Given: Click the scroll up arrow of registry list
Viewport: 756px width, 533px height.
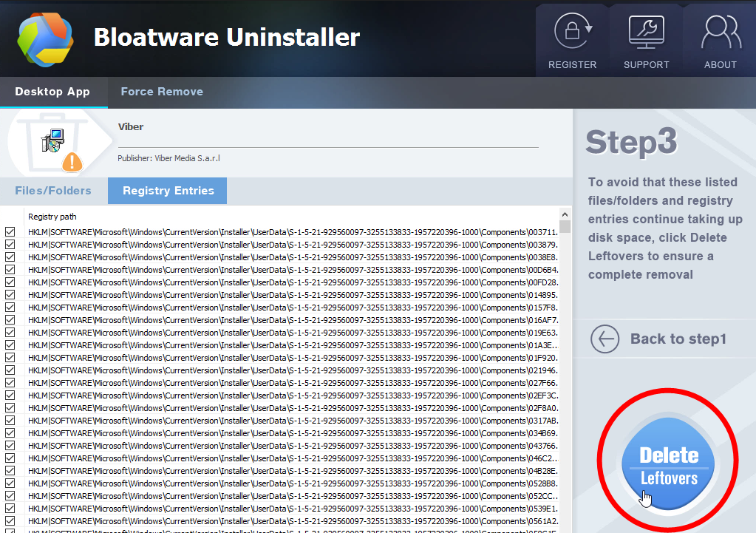Looking at the screenshot, I should 565,214.
